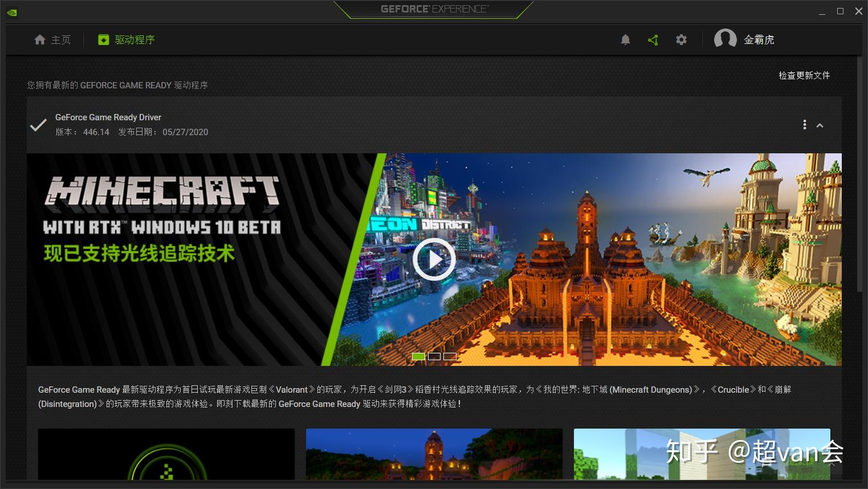Click the driver description paragraph

point(415,397)
